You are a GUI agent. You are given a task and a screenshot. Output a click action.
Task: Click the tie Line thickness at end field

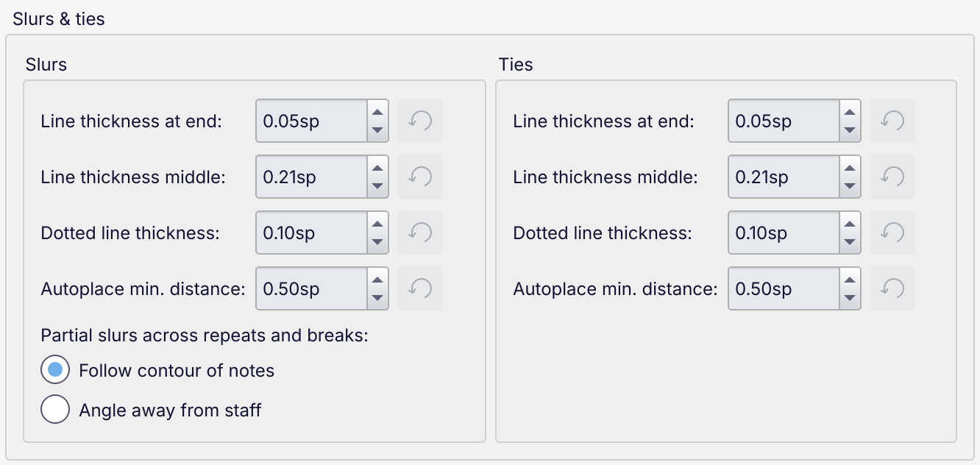783,121
